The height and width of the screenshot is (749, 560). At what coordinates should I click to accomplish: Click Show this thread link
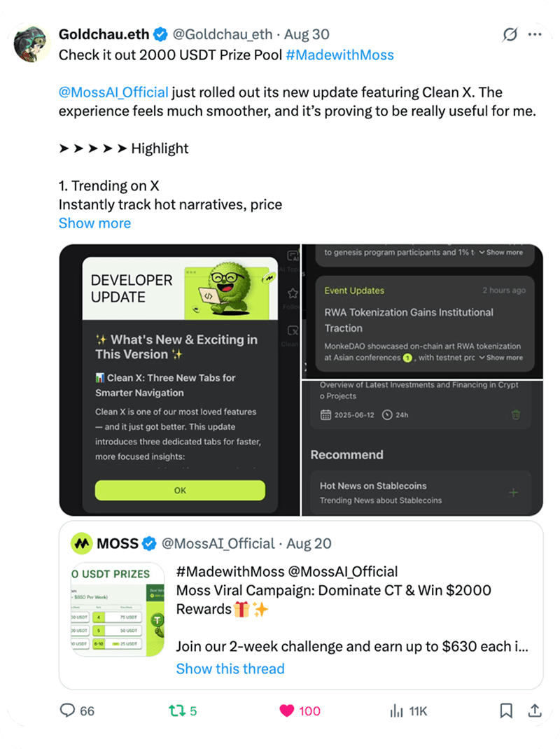click(x=230, y=668)
